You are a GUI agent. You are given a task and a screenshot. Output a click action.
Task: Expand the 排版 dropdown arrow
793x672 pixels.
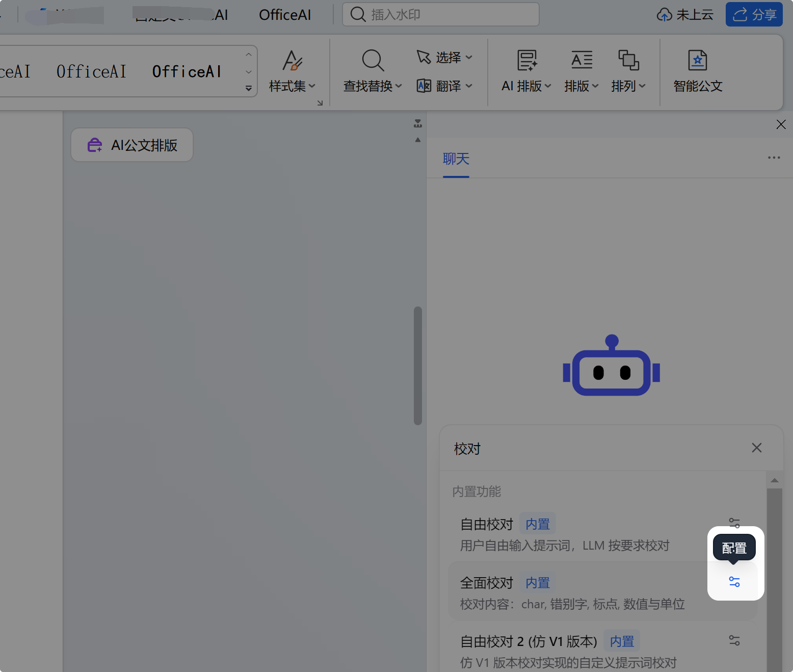click(595, 86)
